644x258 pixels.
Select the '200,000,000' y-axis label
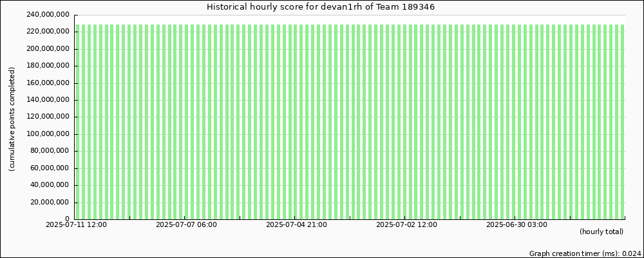(x=50, y=50)
